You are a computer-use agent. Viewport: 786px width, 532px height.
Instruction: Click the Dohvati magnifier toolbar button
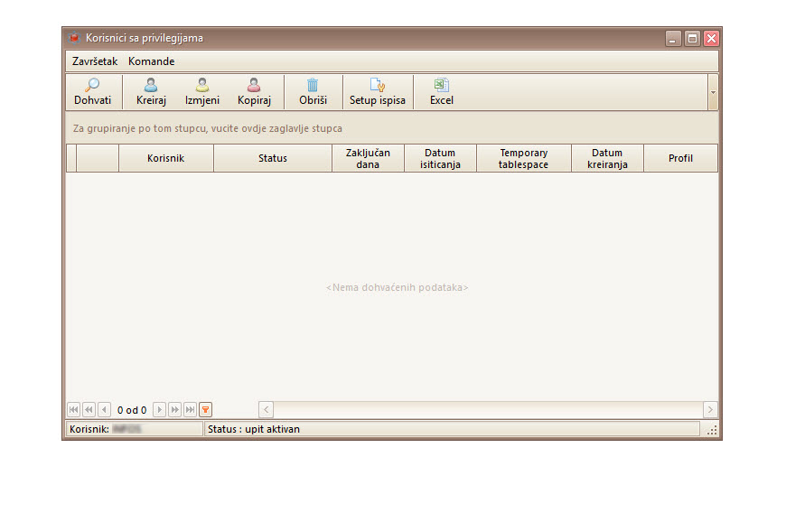(93, 92)
